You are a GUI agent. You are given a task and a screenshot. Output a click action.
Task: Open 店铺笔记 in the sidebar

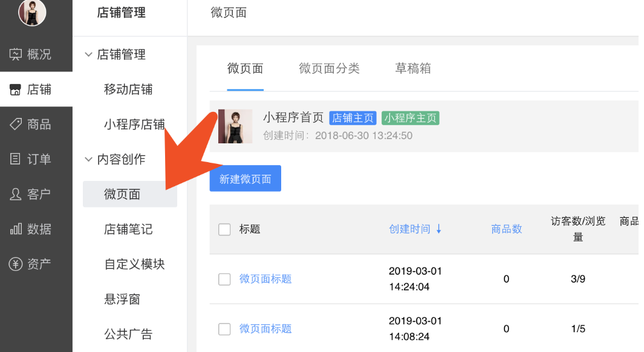tap(128, 229)
